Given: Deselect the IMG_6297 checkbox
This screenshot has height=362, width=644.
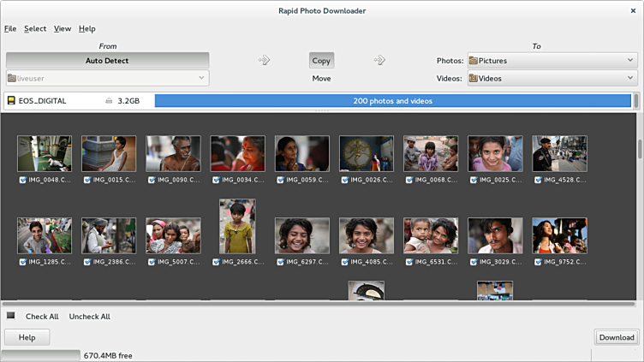Looking at the screenshot, I should 279,261.
